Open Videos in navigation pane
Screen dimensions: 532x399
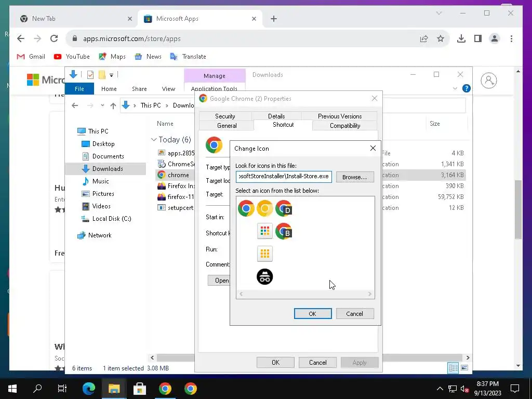point(101,206)
